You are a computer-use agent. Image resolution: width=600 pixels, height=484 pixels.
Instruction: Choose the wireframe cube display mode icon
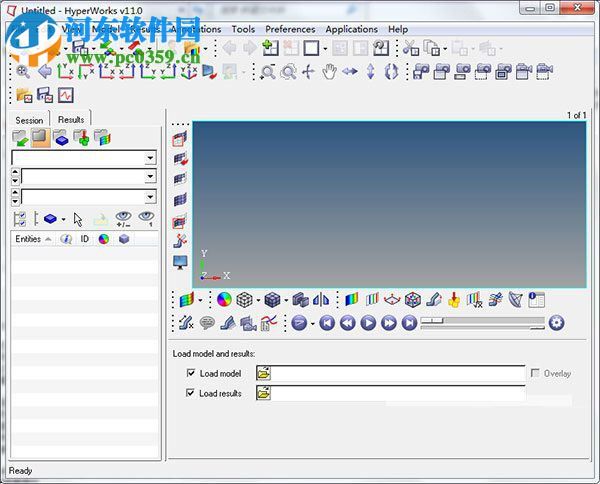[245, 300]
